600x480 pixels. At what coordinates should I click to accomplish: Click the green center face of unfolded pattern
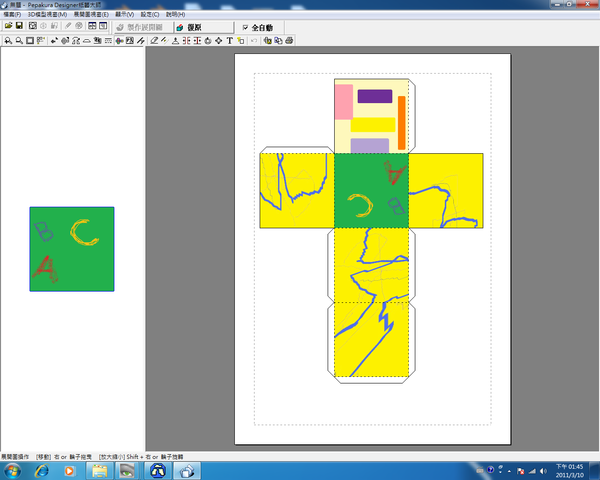click(x=372, y=191)
